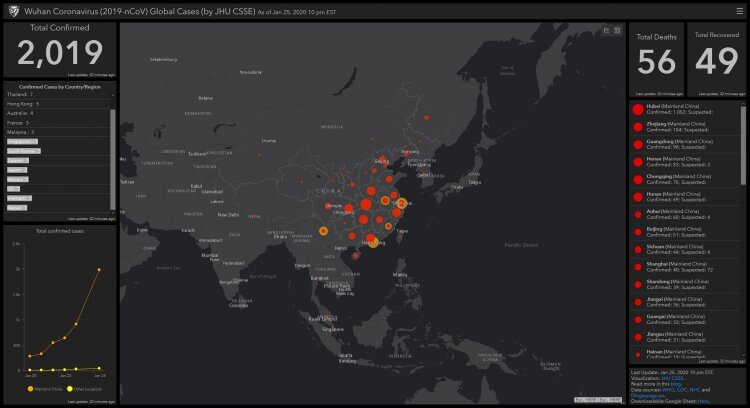The height and width of the screenshot is (408, 750).
Task: Click the JHU shield logo
Action: point(13,11)
